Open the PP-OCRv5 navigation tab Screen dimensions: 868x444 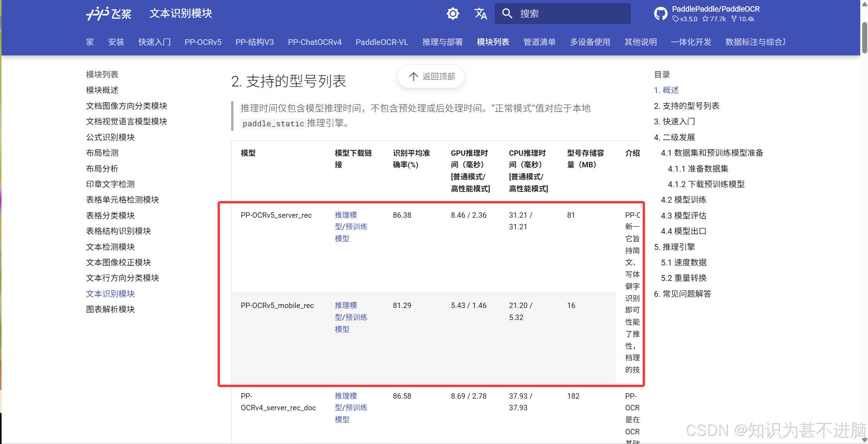pyautogui.click(x=203, y=42)
